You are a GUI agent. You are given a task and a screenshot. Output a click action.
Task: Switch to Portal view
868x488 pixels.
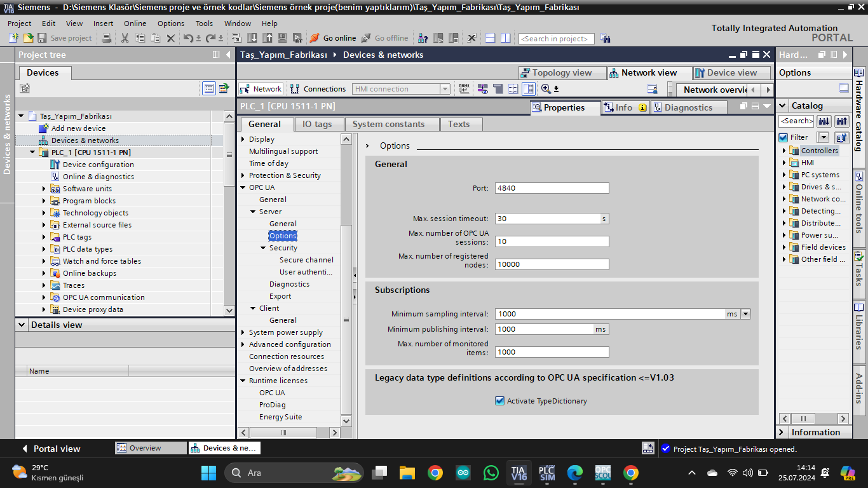pos(51,449)
